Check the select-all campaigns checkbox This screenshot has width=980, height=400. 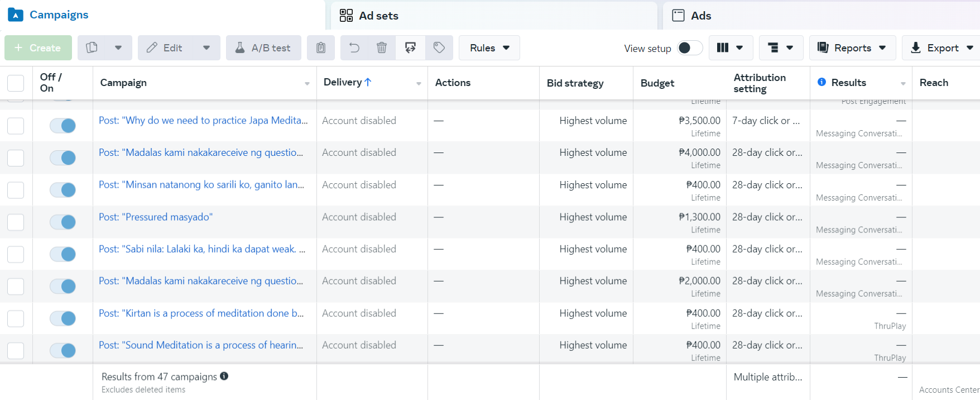[16, 83]
